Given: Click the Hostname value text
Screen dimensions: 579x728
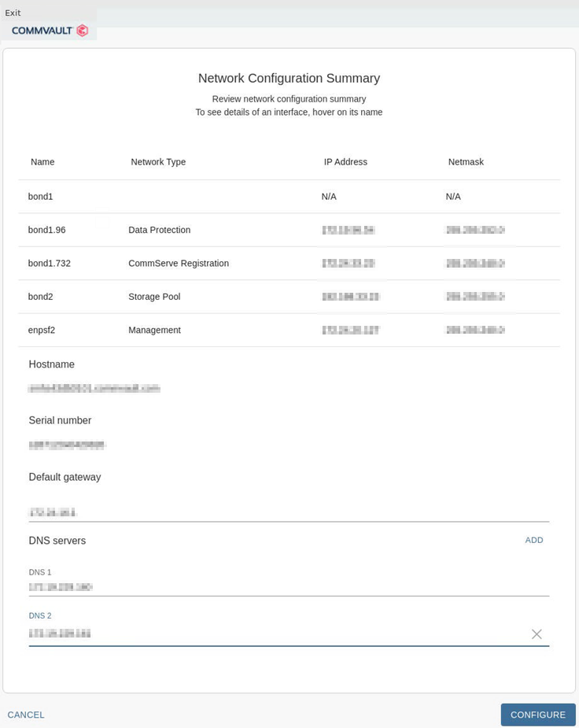Looking at the screenshot, I should point(94,387).
